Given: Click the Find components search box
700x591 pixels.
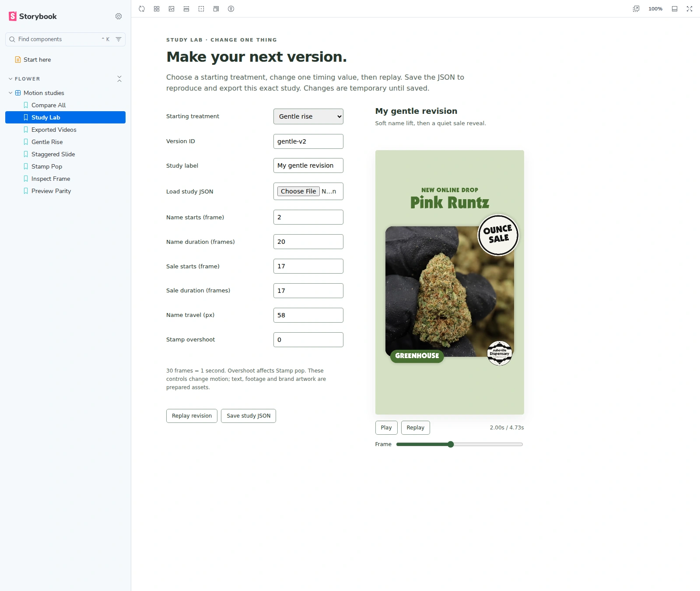Looking at the screenshot, I should [65, 39].
